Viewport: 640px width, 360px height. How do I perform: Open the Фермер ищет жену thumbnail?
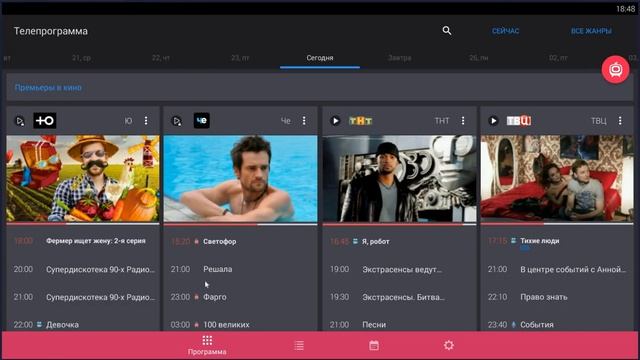(x=83, y=179)
